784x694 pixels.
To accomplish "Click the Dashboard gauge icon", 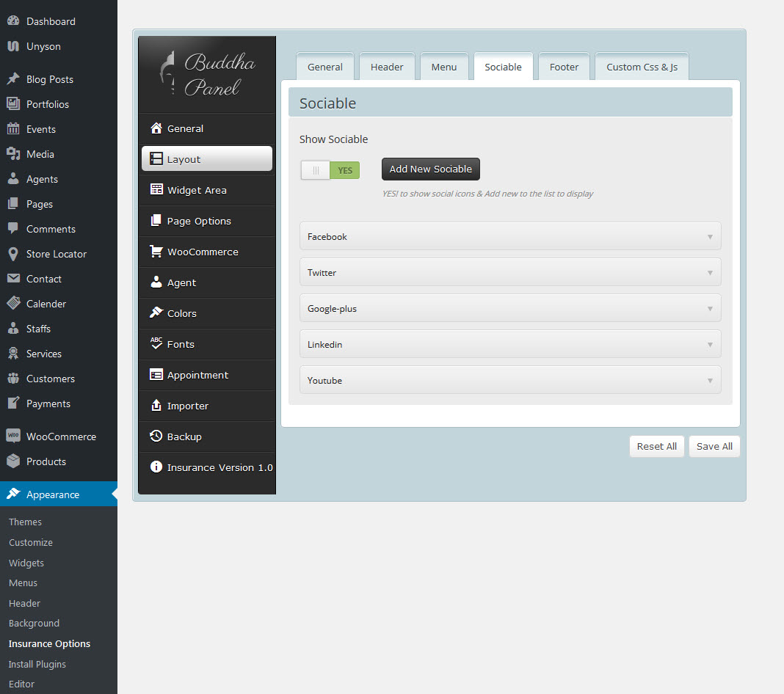I will [x=13, y=21].
